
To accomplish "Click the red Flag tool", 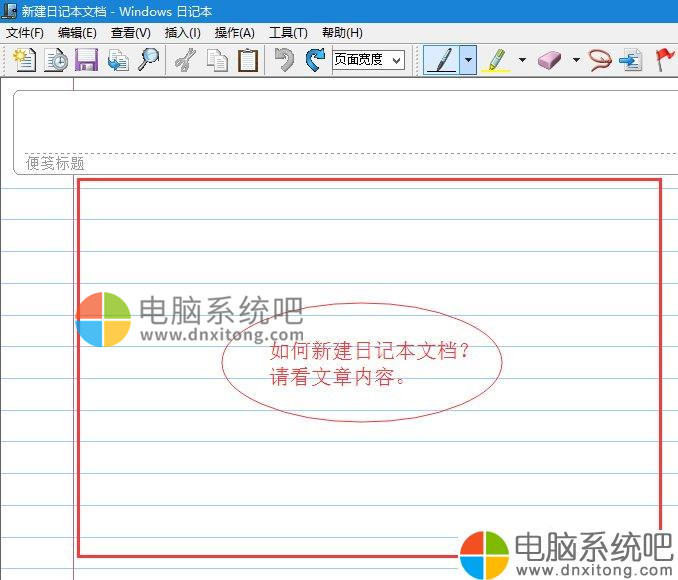I will 665,60.
